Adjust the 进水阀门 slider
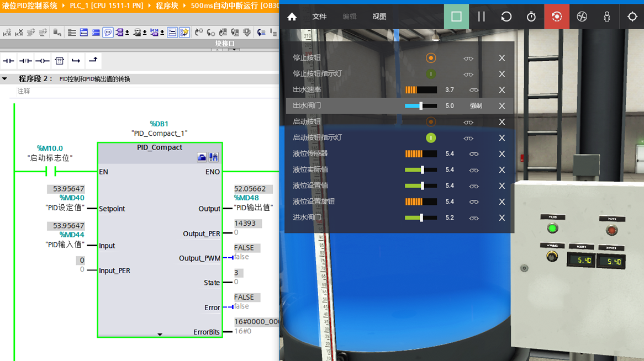Screen dimensions: 644x361 (421, 218)
